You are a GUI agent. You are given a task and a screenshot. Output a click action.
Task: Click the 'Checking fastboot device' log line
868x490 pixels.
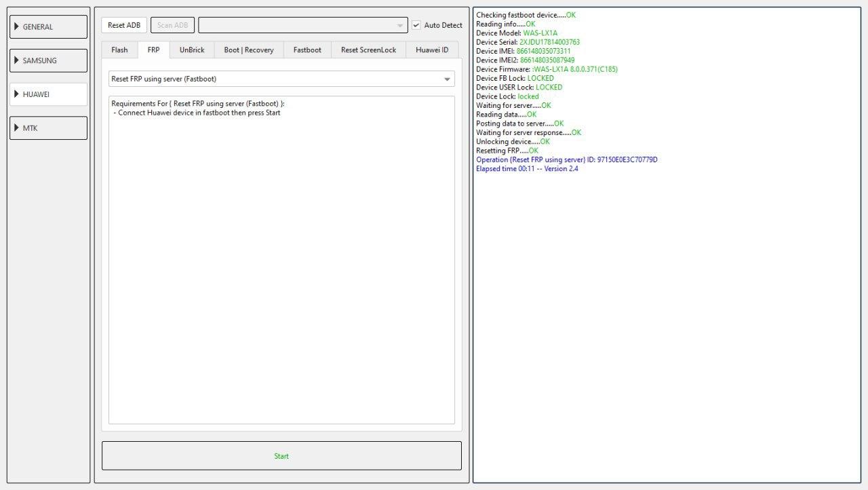point(526,15)
